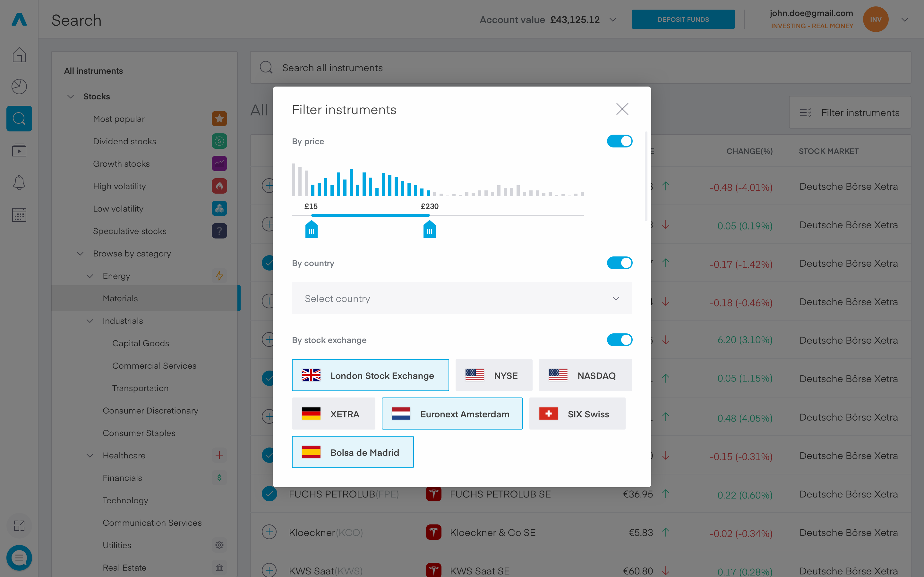Toggle the By country filter switch off
This screenshot has width=924, height=577.
pos(619,263)
